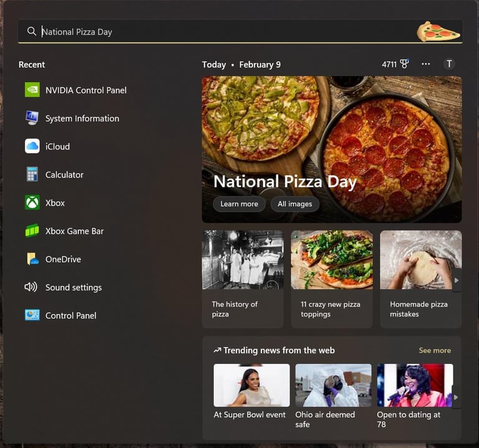Click the 4711 rewards points number
Screen dimensions: 479x448
[x=389, y=64]
